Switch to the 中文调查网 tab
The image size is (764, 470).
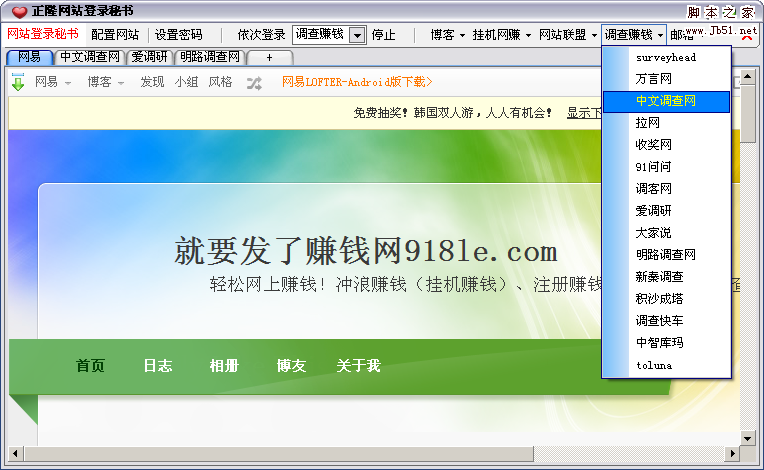90,57
